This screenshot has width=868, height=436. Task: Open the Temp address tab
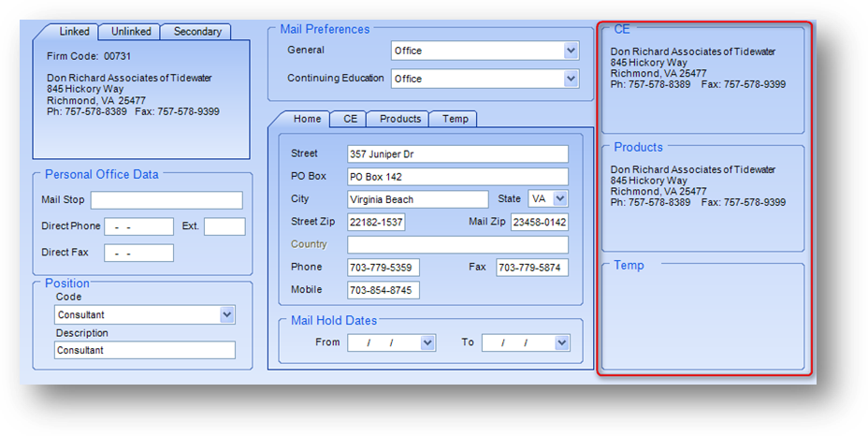(x=455, y=119)
